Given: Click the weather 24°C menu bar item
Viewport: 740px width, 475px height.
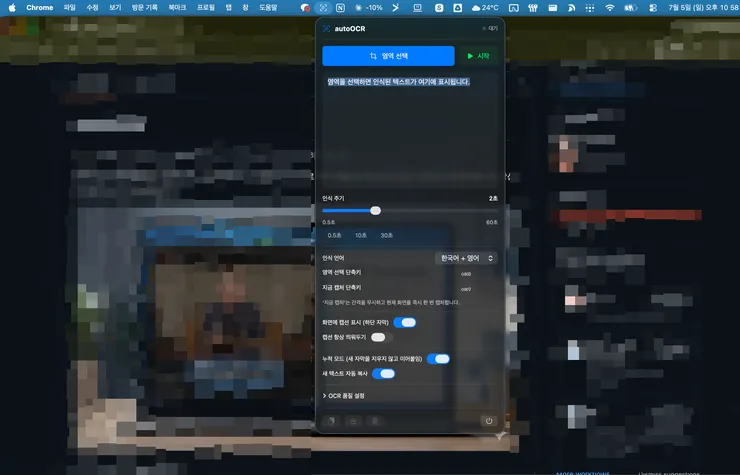Looking at the screenshot, I should (x=485, y=8).
